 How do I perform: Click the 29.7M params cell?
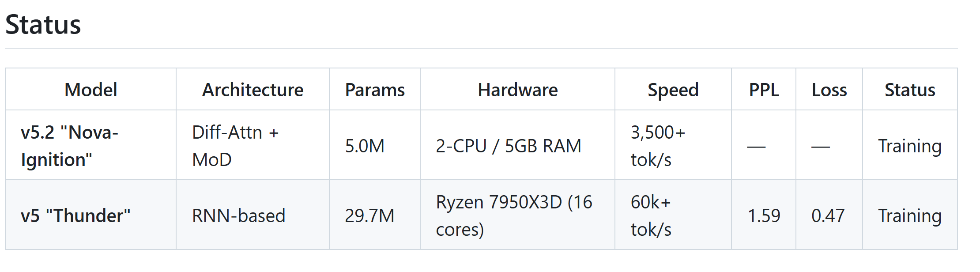(x=369, y=216)
